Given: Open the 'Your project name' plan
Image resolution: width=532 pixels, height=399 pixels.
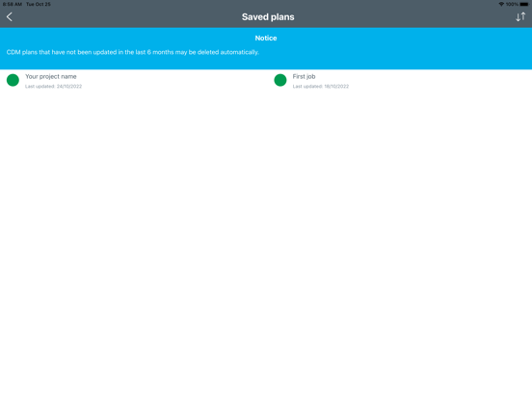Looking at the screenshot, I should [51, 77].
